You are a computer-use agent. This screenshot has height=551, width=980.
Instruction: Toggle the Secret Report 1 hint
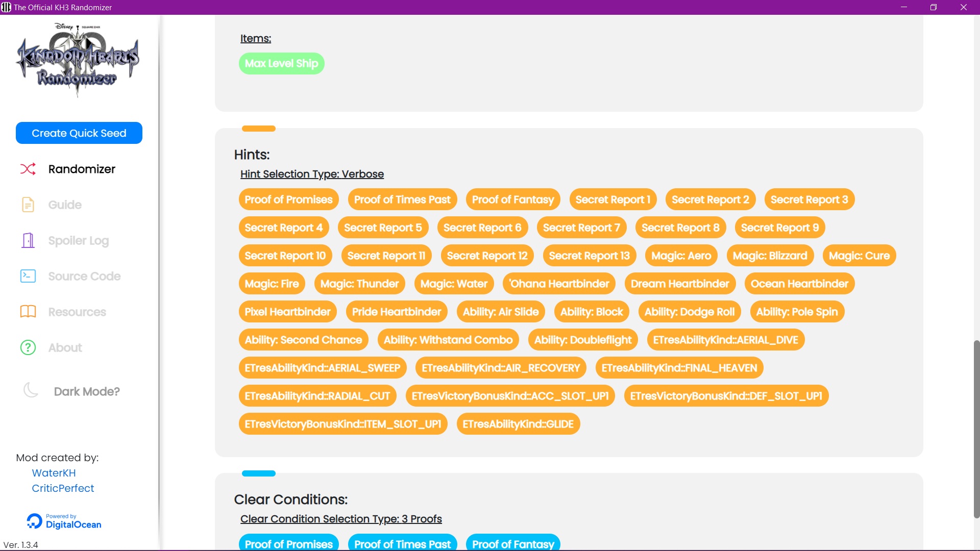pyautogui.click(x=613, y=199)
